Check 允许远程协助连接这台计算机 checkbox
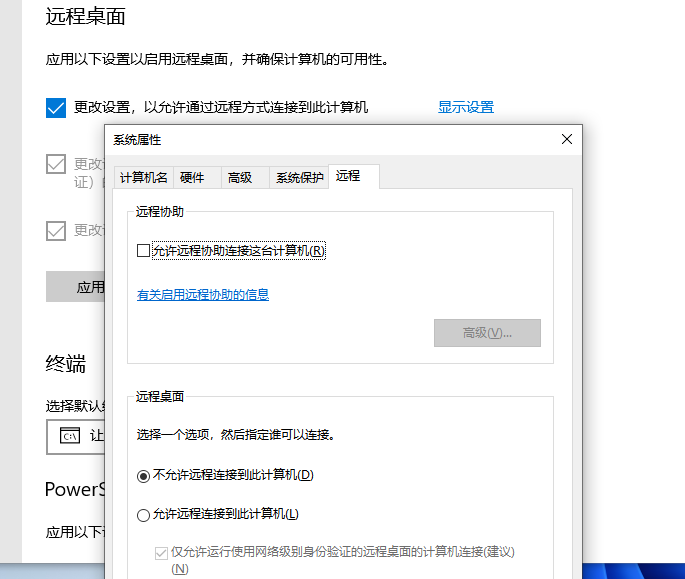This screenshot has height=579, width=685. point(144,251)
